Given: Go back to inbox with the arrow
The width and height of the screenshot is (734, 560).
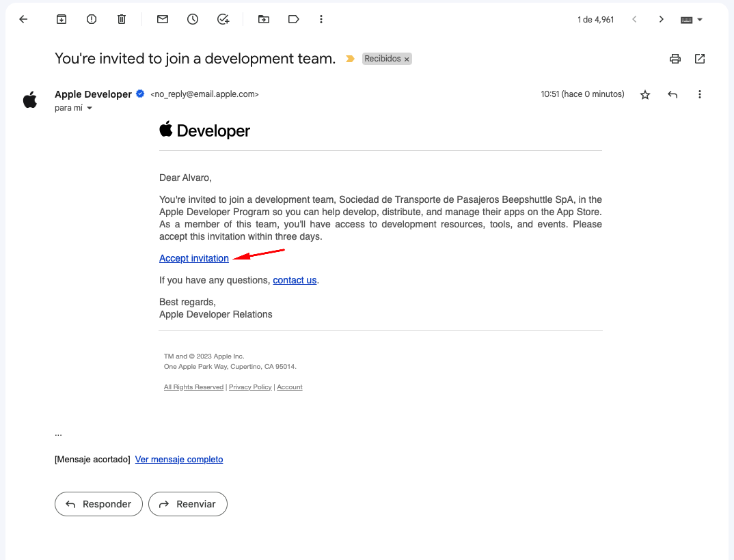Looking at the screenshot, I should point(23,19).
